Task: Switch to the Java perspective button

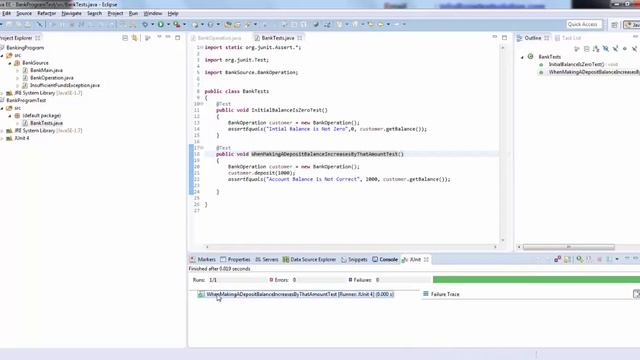Action: point(632,25)
